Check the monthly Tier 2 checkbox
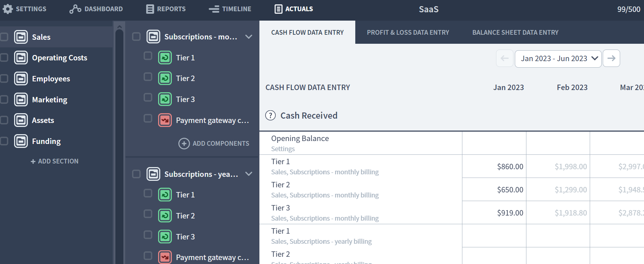 point(148,77)
